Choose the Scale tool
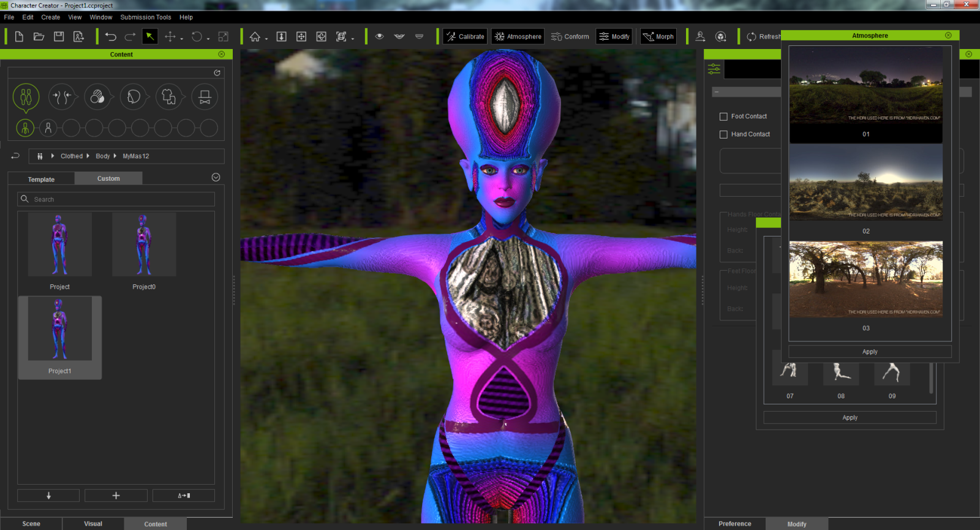 [x=224, y=37]
